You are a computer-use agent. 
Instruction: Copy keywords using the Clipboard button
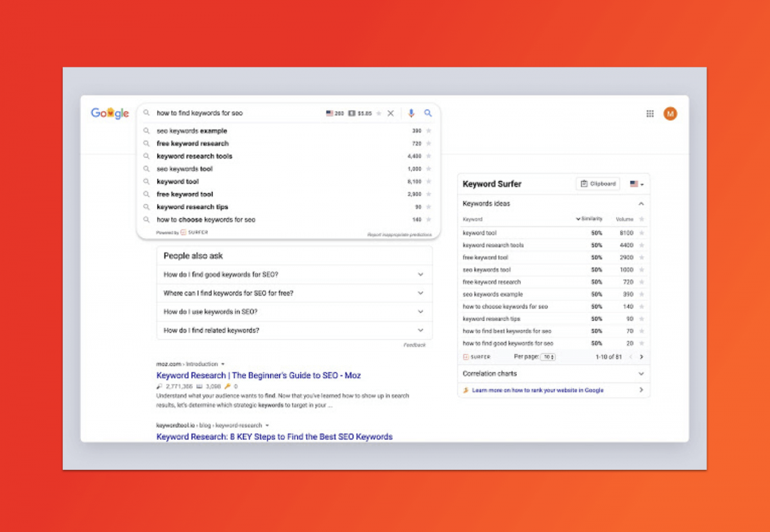tap(597, 183)
